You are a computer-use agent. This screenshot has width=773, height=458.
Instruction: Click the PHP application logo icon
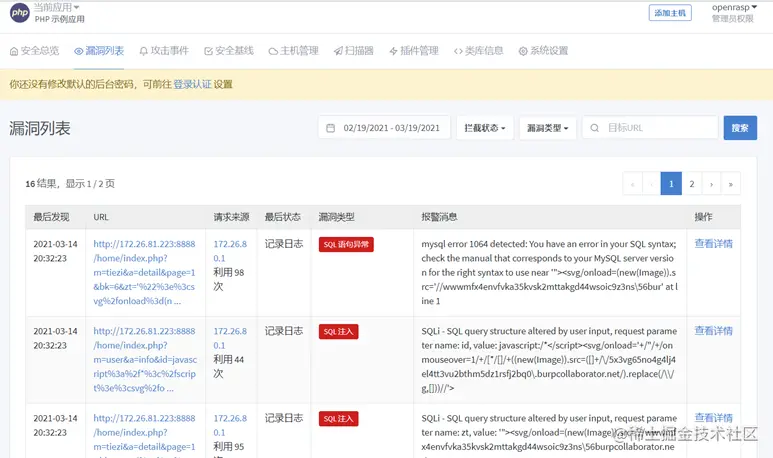(20, 13)
